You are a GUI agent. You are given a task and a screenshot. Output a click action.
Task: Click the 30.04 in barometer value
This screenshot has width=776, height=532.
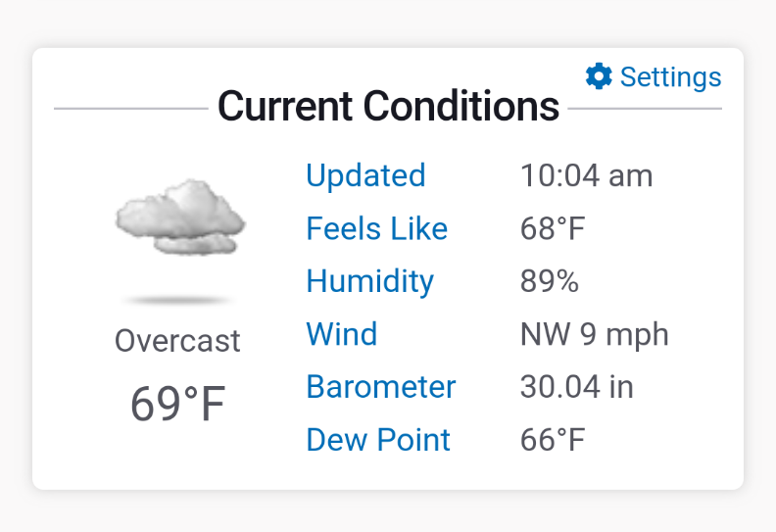[x=576, y=386]
